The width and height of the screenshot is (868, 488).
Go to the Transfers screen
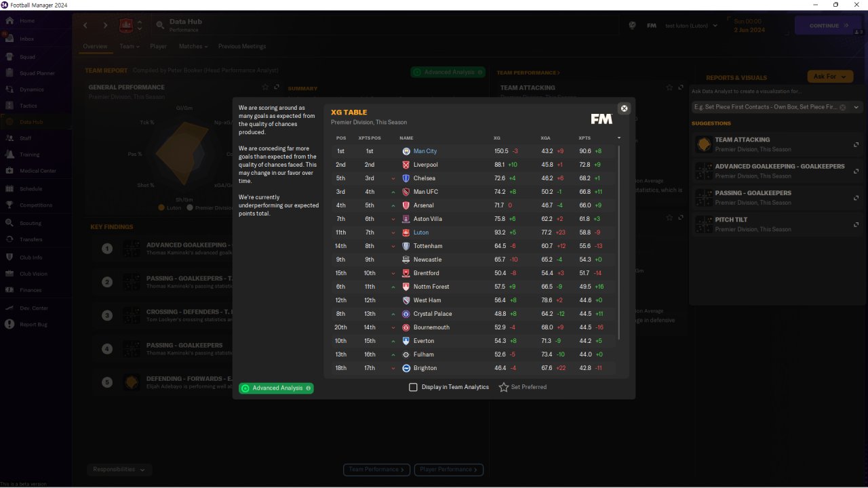click(x=31, y=239)
